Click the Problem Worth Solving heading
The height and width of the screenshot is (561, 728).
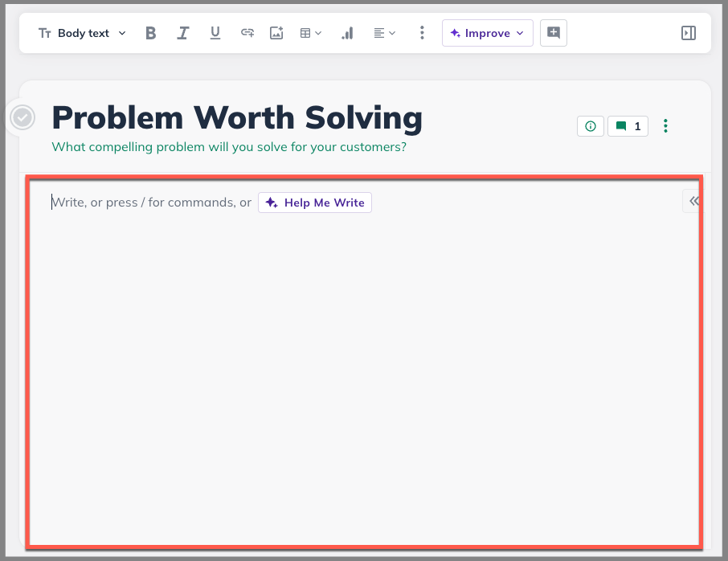[x=237, y=117]
